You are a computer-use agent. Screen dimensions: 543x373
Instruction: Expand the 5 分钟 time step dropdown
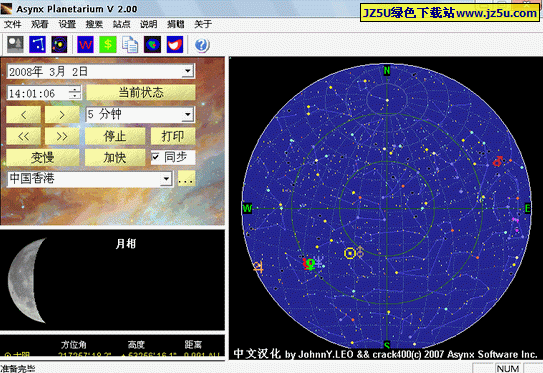[187, 114]
